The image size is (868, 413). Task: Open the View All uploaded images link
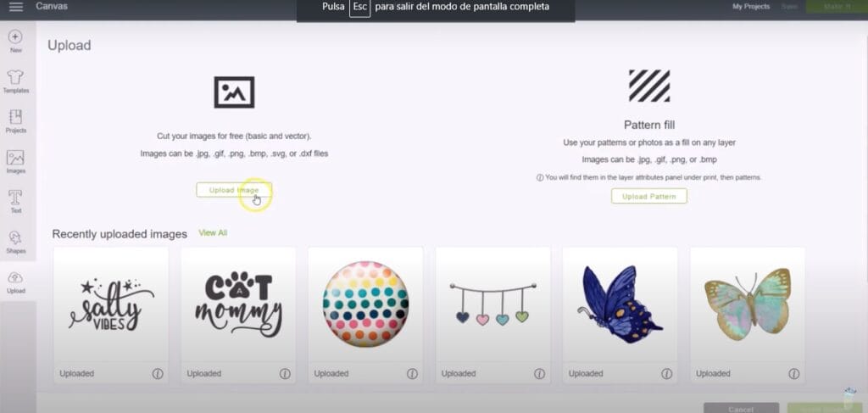(x=213, y=233)
